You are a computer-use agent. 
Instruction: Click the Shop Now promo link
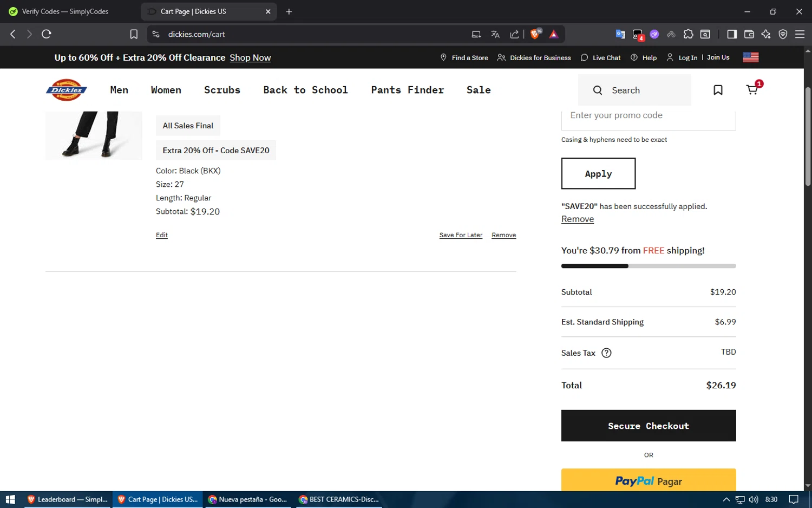click(x=250, y=57)
